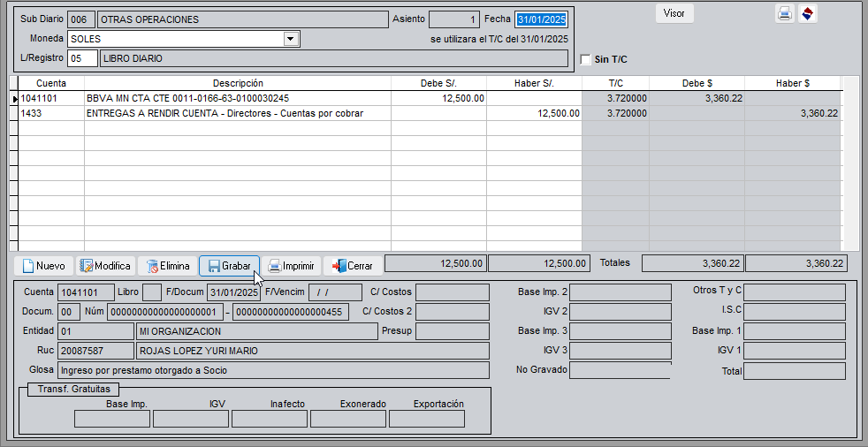Click the BBVA MN CTA CTE description cell
The height and width of the screenshot is (447, 868).
[238, 98]
